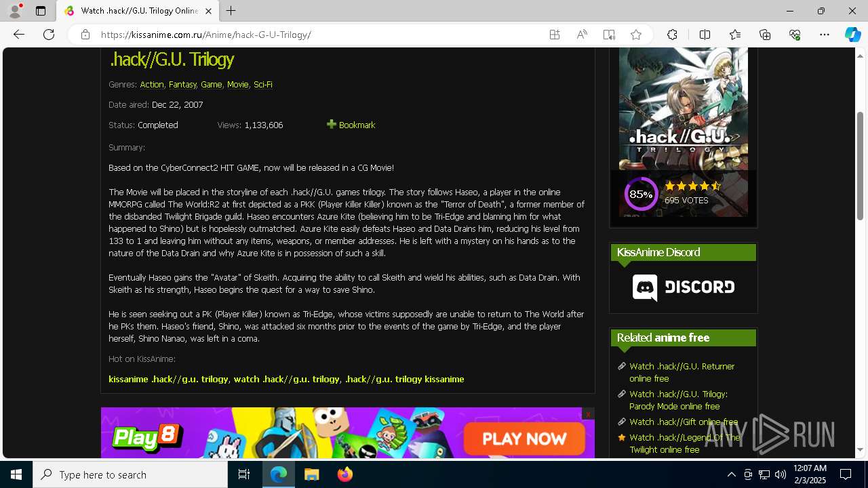
Task: Open the volume speaker tray icon
Action: tap(781, 474)
